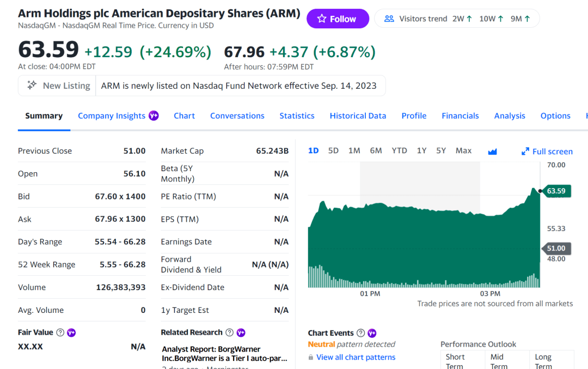Switch to the Statistics tab
Screen dimensions: 588x369
[x=297, y=116]
